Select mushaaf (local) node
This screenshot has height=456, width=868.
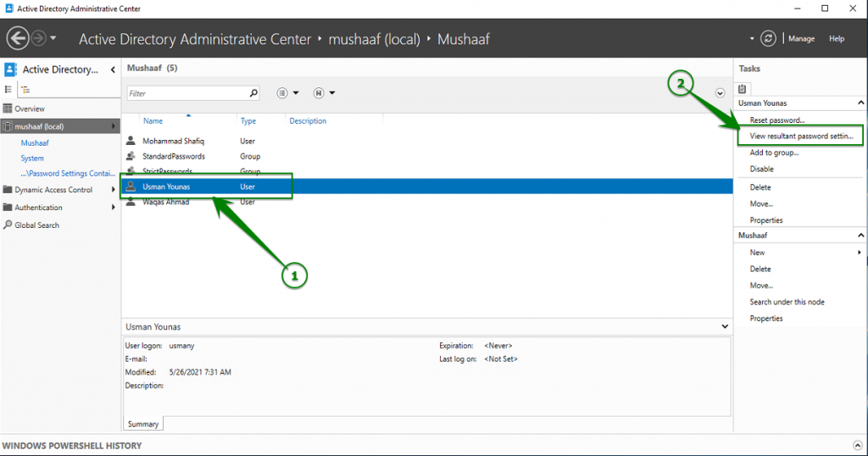coord(60,127)
